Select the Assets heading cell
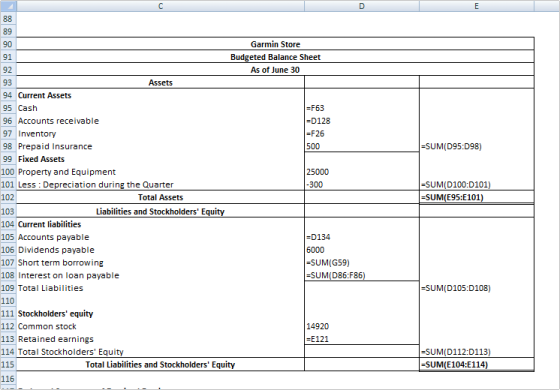Screen dimensions: 560x390 160,82
